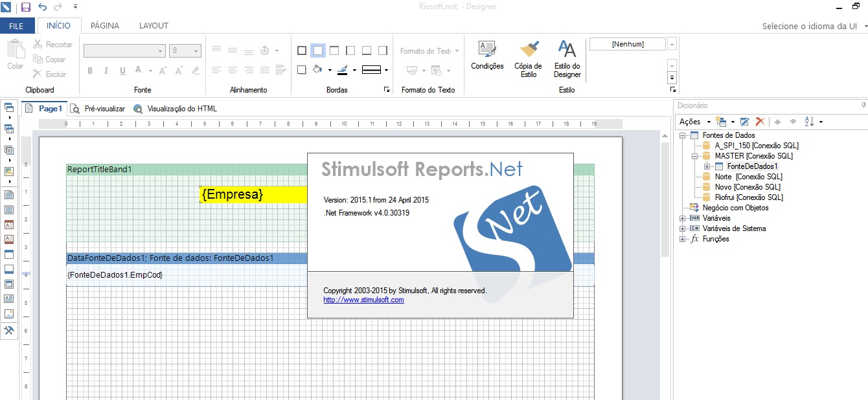The width and height of the screenshot is (868, 400).
Task: Toggle the left border icon
Action: (x=350, y=50)
